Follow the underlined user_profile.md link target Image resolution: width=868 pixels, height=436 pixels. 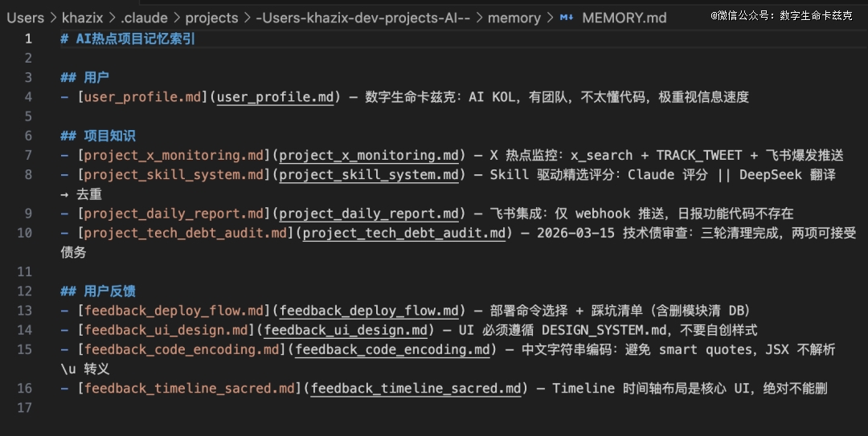(276, 97)
